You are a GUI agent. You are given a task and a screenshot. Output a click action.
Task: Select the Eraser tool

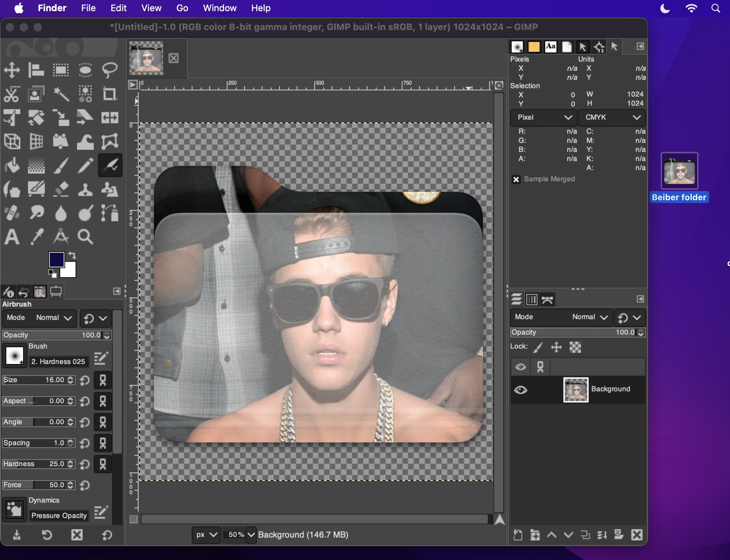(61, 190)
